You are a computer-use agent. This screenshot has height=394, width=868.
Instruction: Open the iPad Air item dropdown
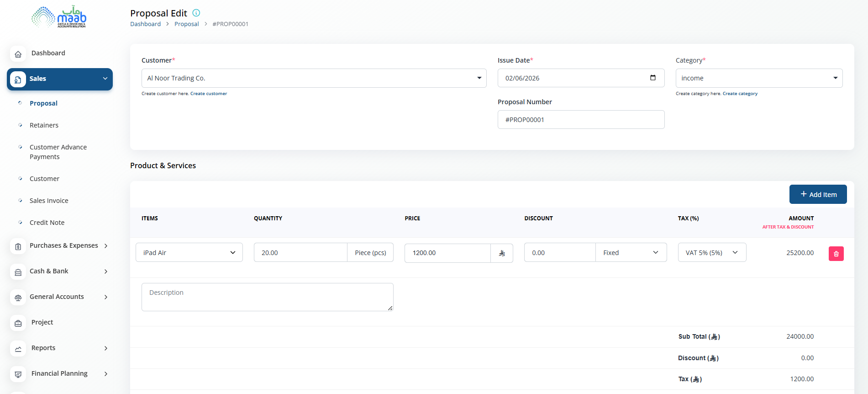189,252
